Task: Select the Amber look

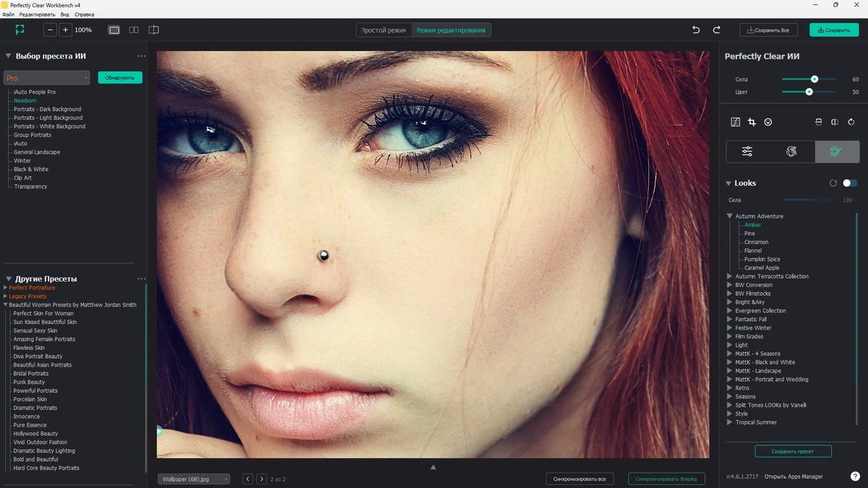Action: click(752, 225)
